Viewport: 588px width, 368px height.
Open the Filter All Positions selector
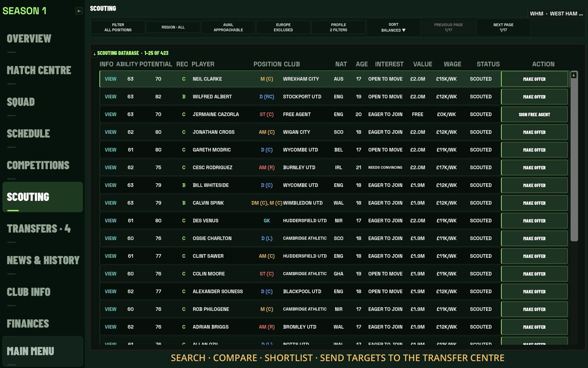tap(118, 27)
